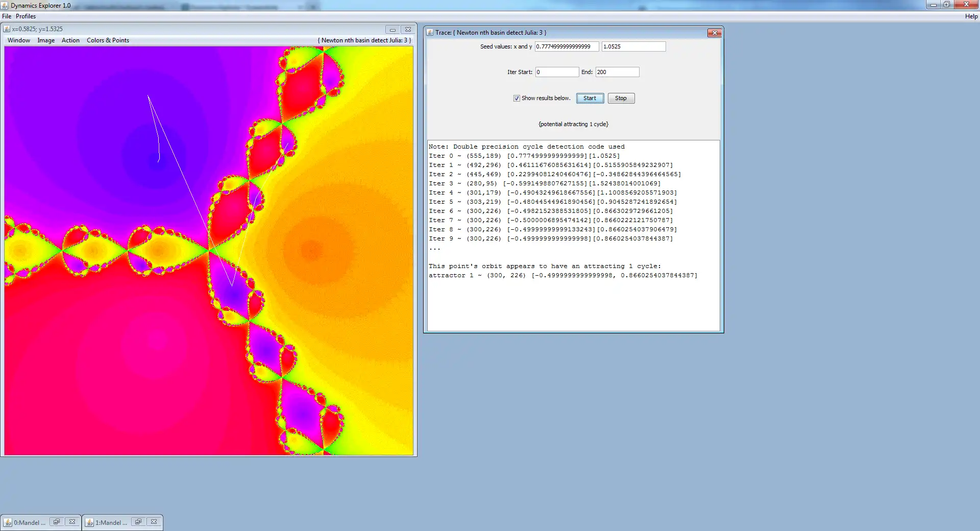Image resolution: width=980 pixels, height=531 pixels.
Task: Close the Julia fractal internal window
Action: pos(408,30)
